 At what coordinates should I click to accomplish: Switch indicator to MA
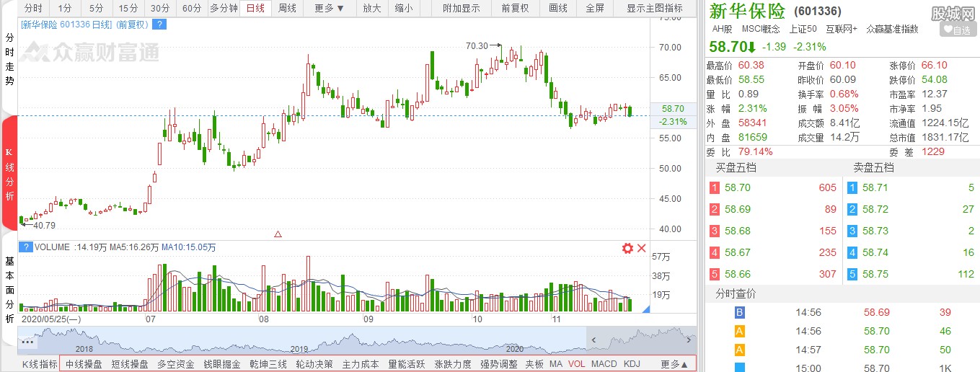(556, 364)
